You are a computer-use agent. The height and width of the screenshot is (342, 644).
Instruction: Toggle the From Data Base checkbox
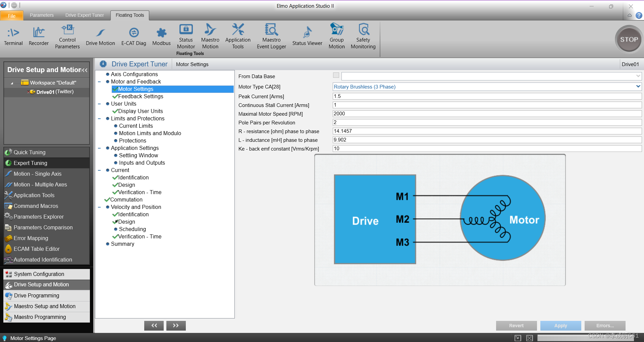(336, 75)
